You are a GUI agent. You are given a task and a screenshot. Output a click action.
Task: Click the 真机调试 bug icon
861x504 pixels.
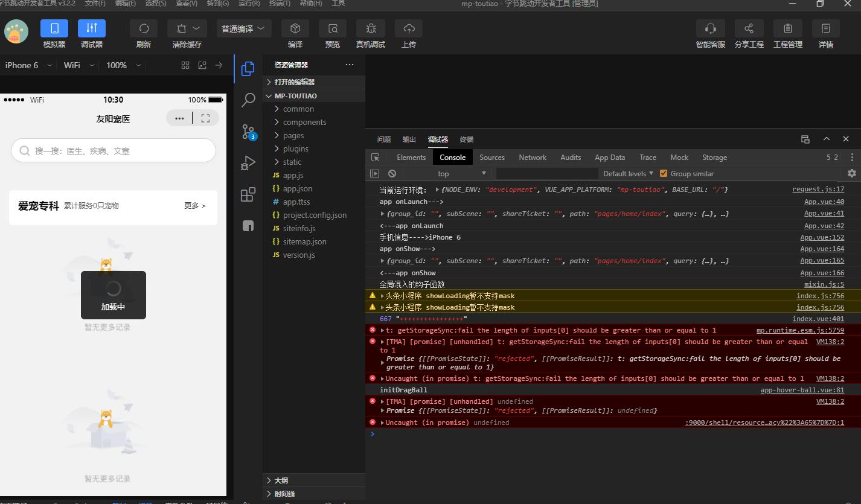[370, 28]
